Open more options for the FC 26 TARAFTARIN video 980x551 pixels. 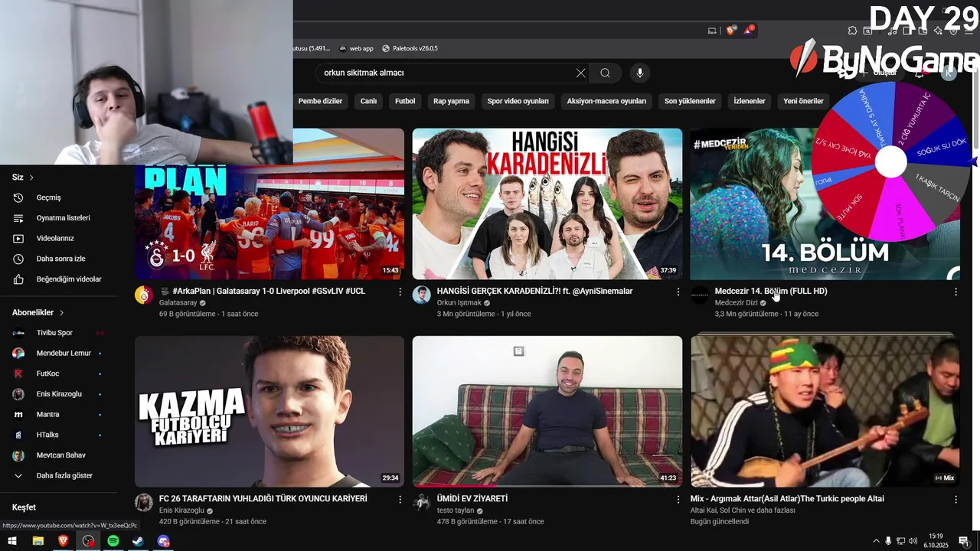point(400,499)
